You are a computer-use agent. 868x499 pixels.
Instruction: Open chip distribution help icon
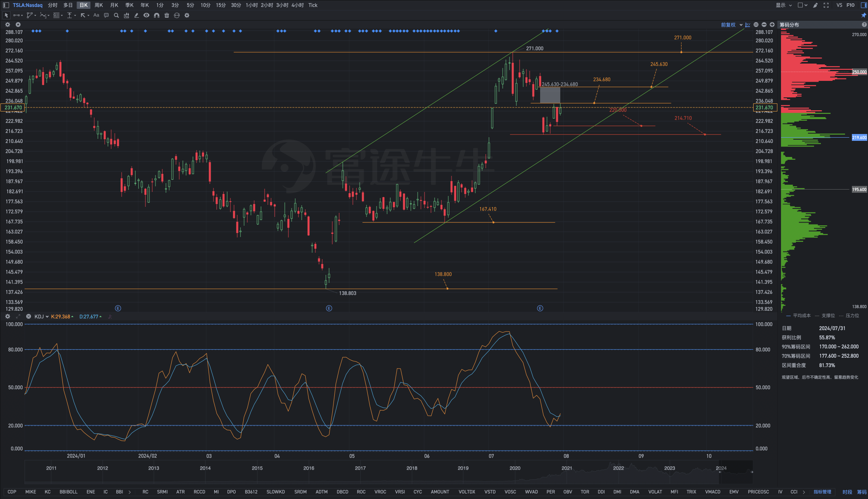click(864, 25)
